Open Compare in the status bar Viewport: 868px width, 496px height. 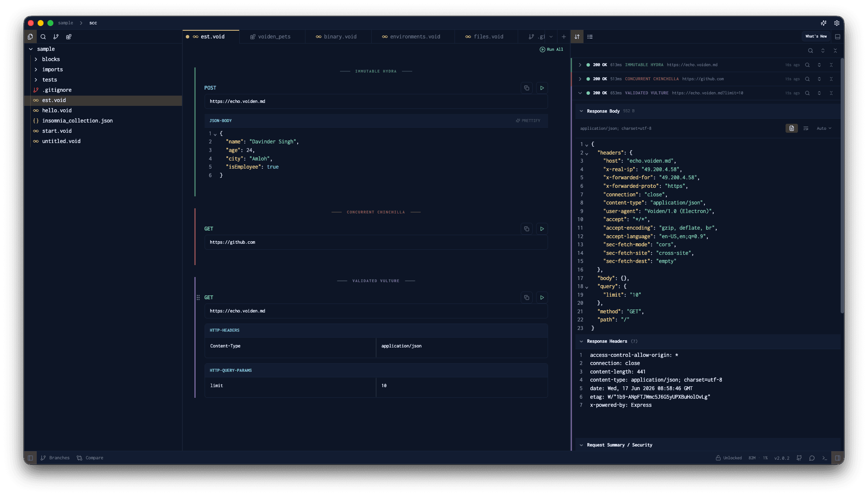(x=90, y=458)
